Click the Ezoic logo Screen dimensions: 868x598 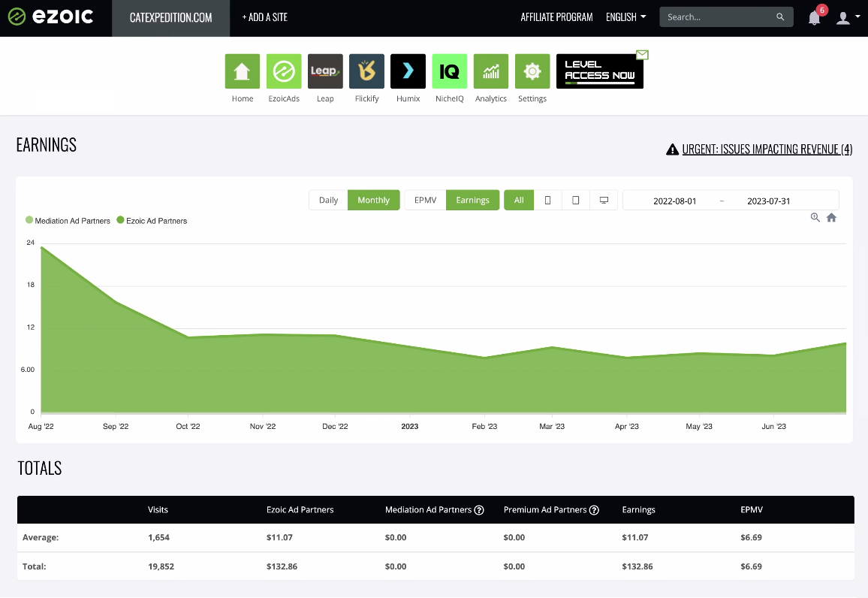50,17
